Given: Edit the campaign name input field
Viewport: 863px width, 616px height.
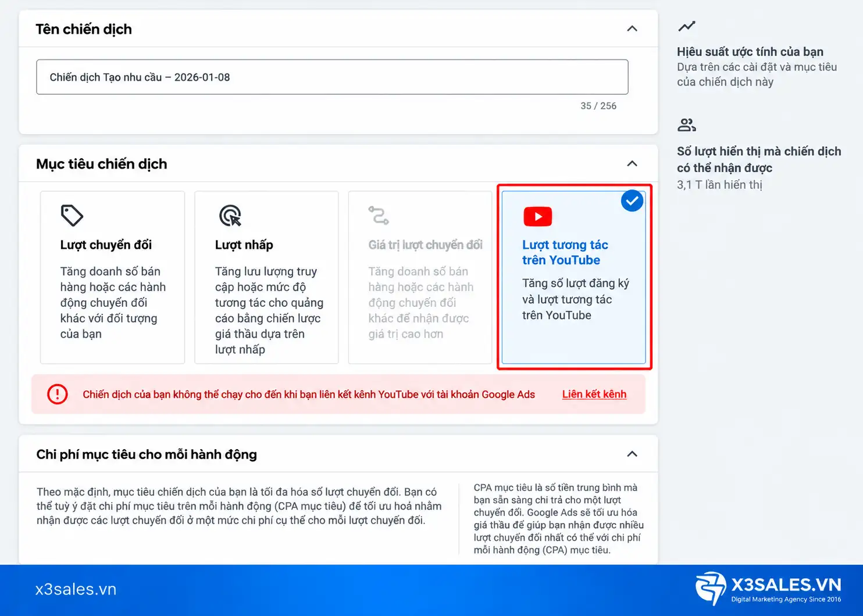Looking at the screenshot, I should click(x=332, y=77).
